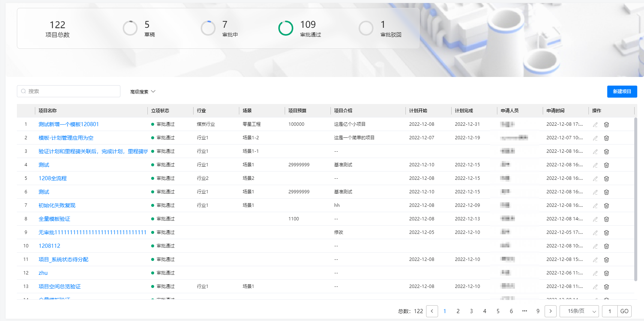Image resolution: width=644 pixels, height=321 pixels.
Task: Jump to page 9 in pagination
Action: (x=538, y=311)
